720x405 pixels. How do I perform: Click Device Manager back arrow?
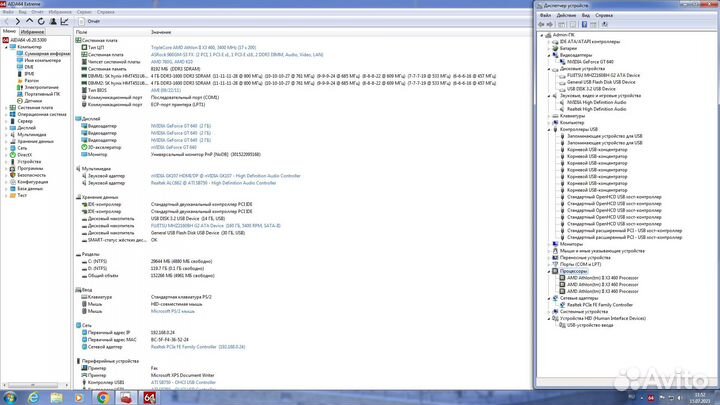[541, 24]
